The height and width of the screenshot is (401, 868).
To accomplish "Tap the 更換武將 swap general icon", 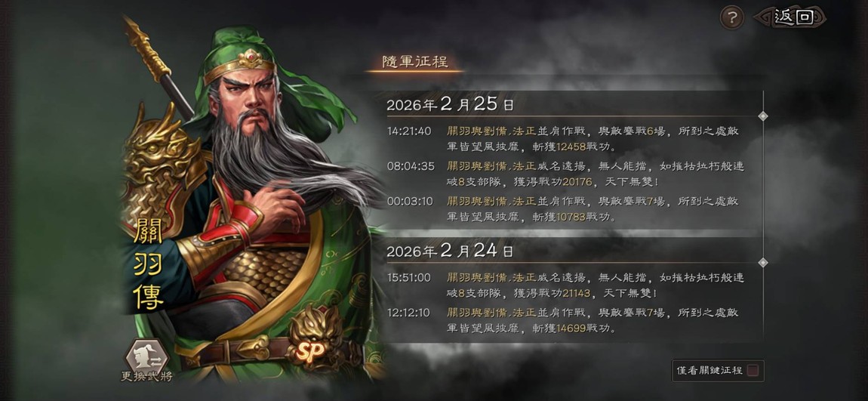I will point(146,360).
